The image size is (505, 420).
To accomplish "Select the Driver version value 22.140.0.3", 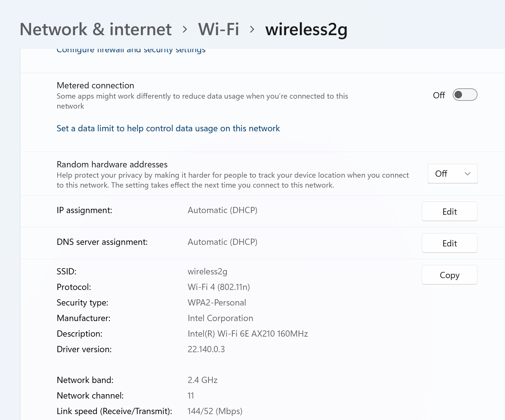I will (206, 349).
